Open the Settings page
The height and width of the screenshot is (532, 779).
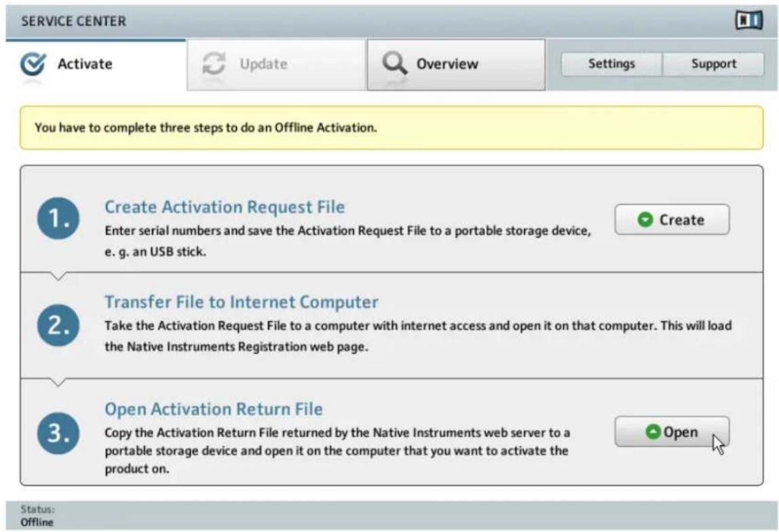pos(611,64)
